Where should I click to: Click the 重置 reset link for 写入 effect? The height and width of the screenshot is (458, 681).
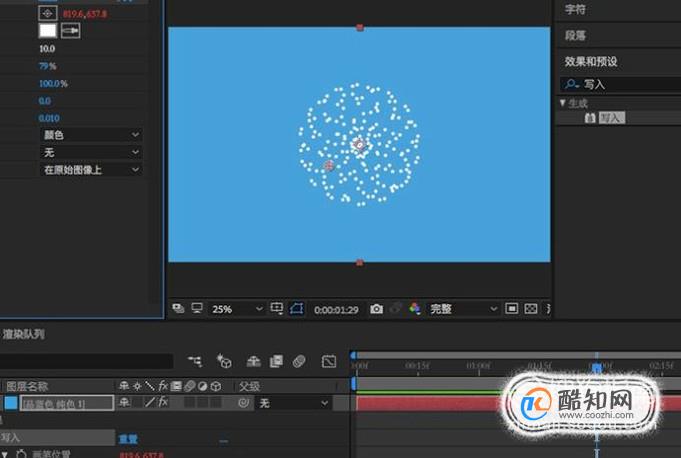[128, 439]
